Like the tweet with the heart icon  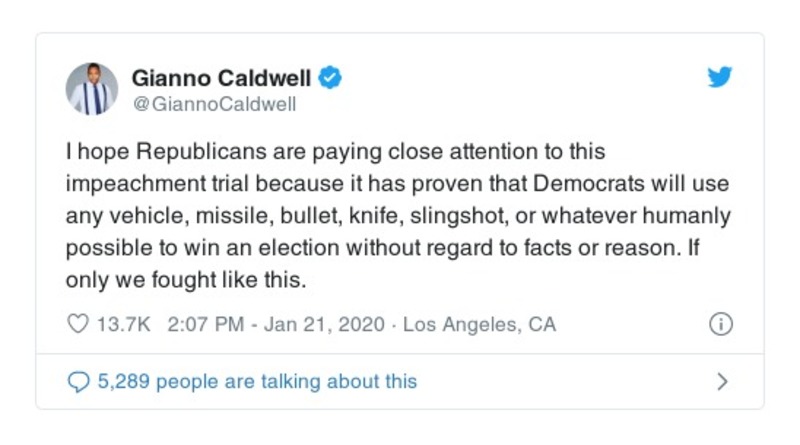point(77,324)
